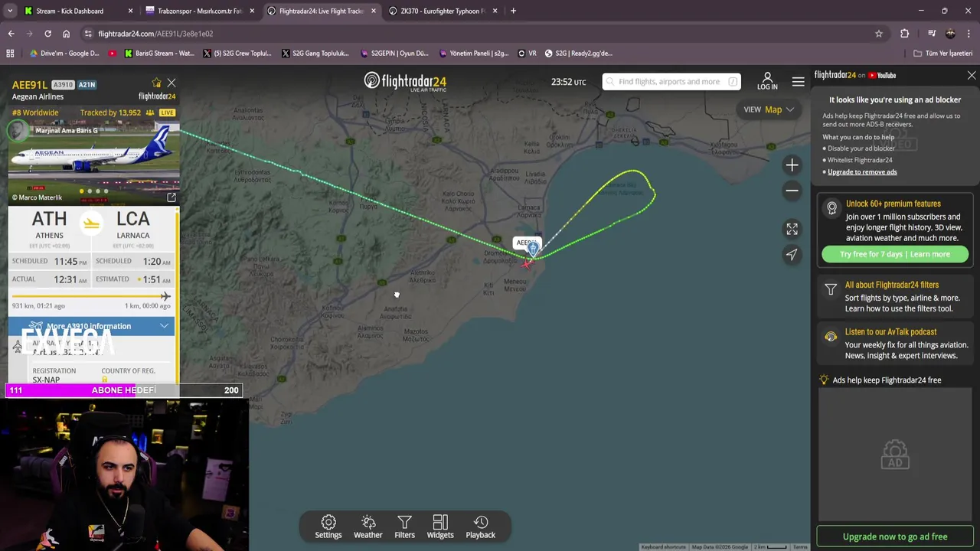Screen dimensions: 980x551
Task: Click the #8 Worldwide ranking text
Action: pyautogui.click(x=35, y=112)
